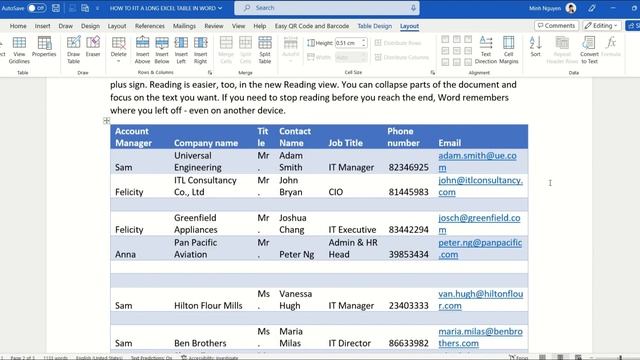Click Insert Right

tap(200, 50)
